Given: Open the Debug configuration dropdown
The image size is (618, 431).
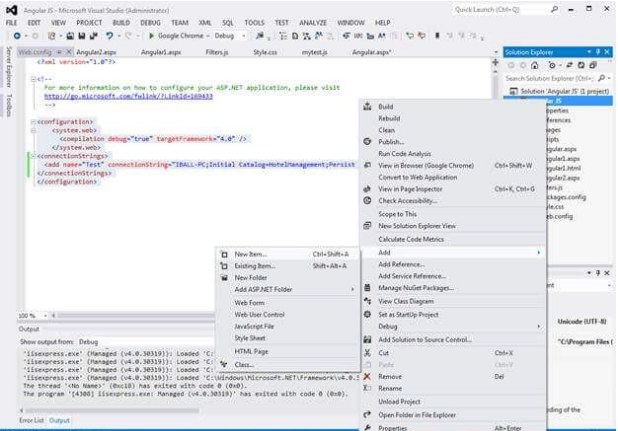Looking at the screenshot, I should click(x=230, y=36).
